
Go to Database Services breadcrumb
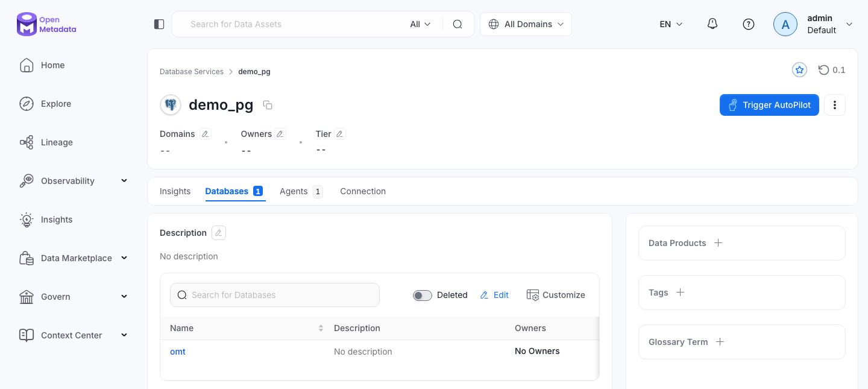[x=192, y=72]
